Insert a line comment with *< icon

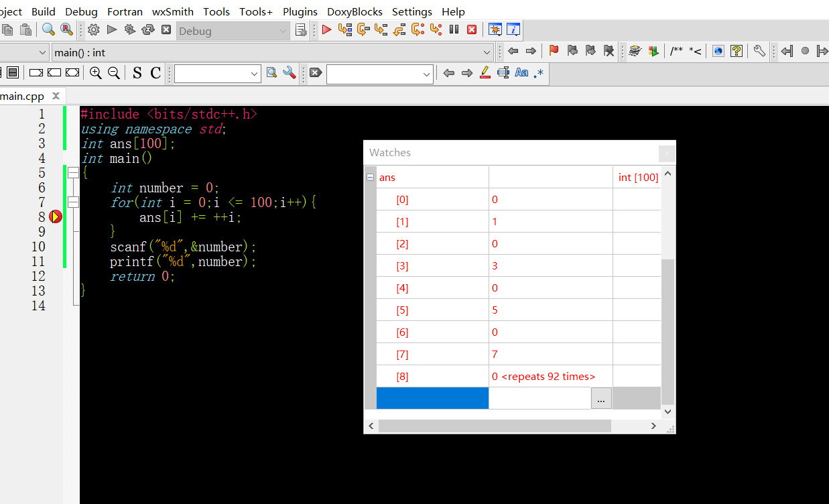[696, 51]
